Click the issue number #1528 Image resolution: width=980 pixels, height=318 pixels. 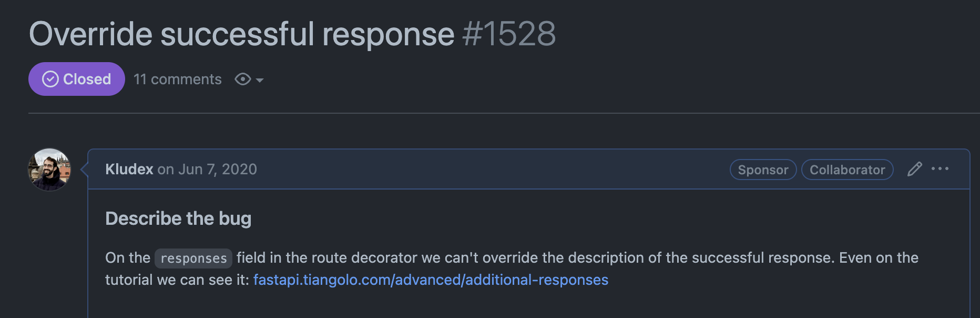(x=509, y=34)
